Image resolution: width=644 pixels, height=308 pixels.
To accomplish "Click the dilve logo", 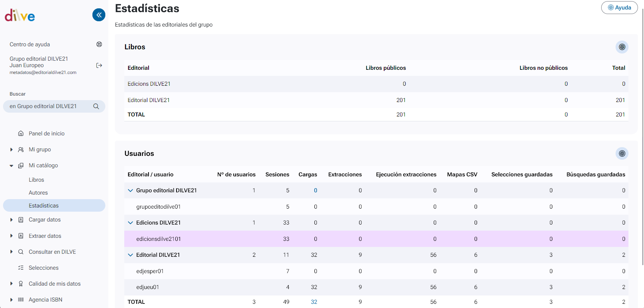I will point(20,16).
